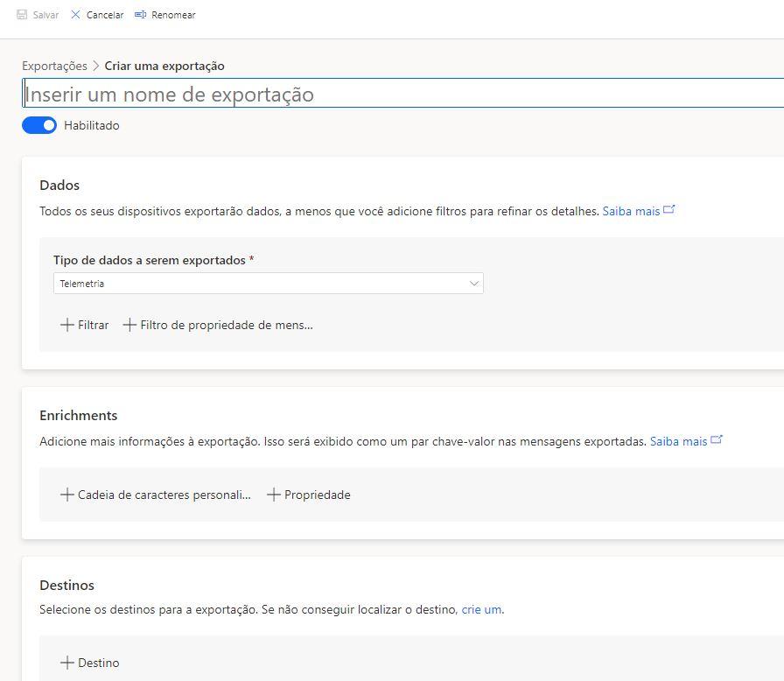Toggle the Habilitado switch off

(x=39, y=125)
